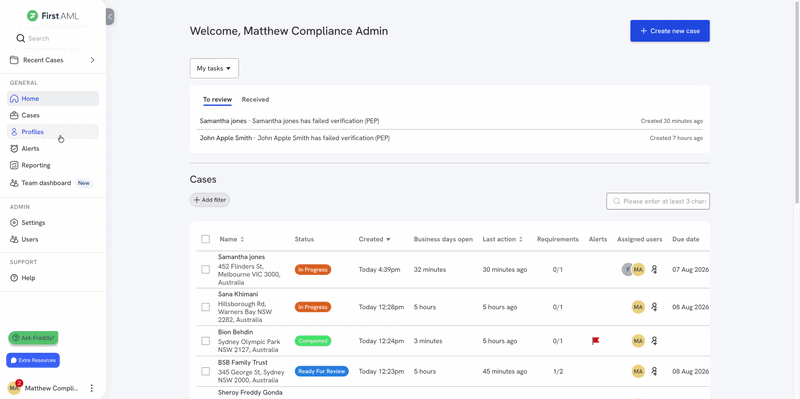Image resolution: width=800 pixels, height=399 pixels.
Task: Switch to the To review tab
Action: tap(217, 99)
